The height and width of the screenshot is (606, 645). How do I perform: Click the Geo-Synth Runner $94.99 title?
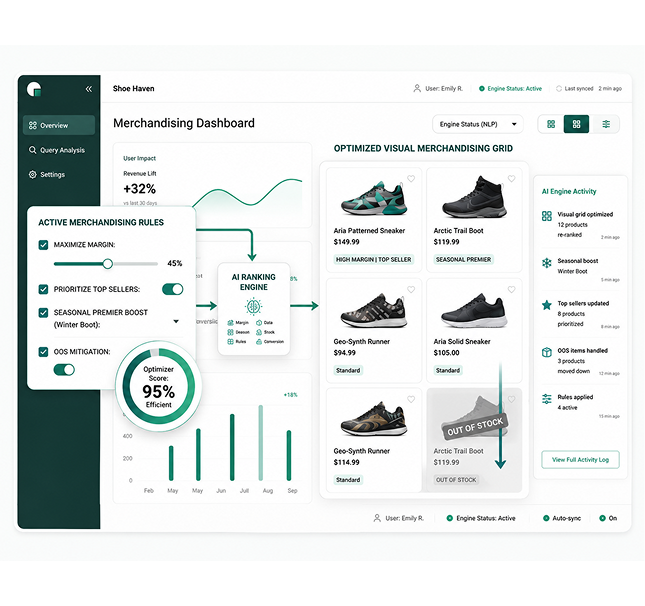[x=362, y=341]
